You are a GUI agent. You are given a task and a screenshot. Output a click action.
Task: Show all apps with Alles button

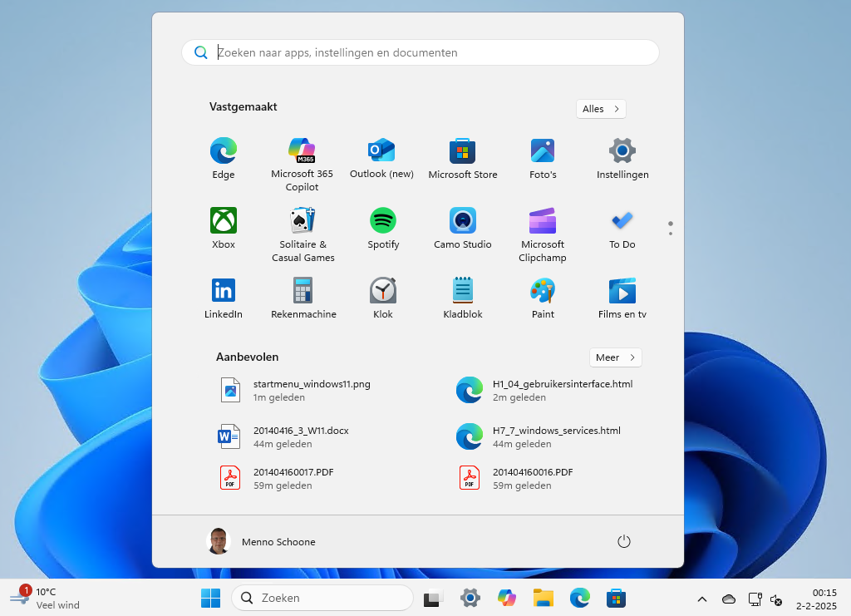tap(601, 109)
